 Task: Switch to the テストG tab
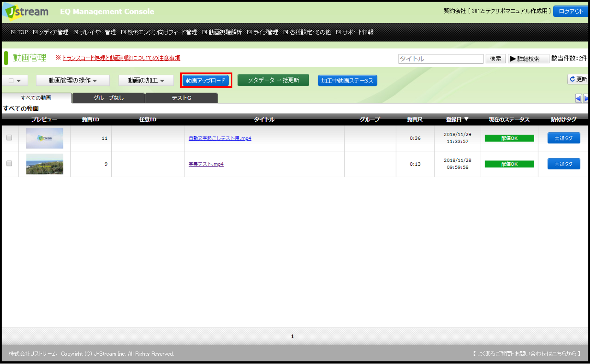click(x=181, y=98)
